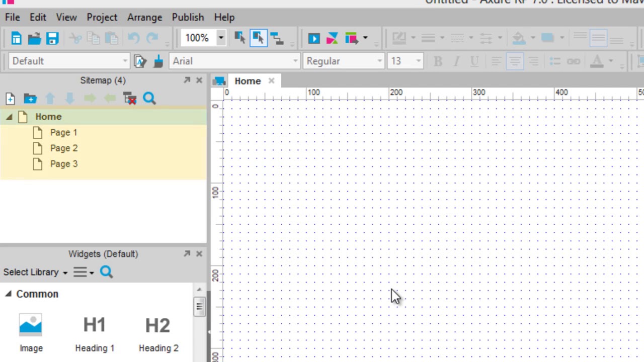
Task: Collapse the Common widgets section
Action: pyautogui.click(x=8, y=294)
